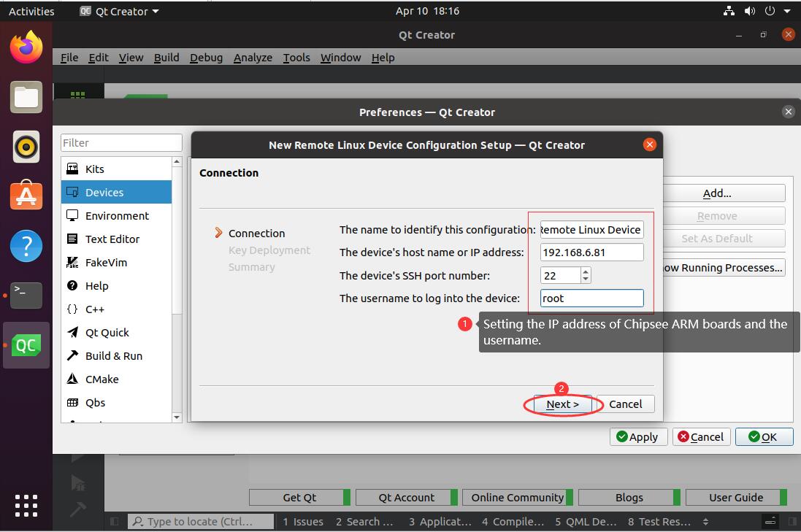
Task: Click the network icon in the top bar
Action: (729, 11)
